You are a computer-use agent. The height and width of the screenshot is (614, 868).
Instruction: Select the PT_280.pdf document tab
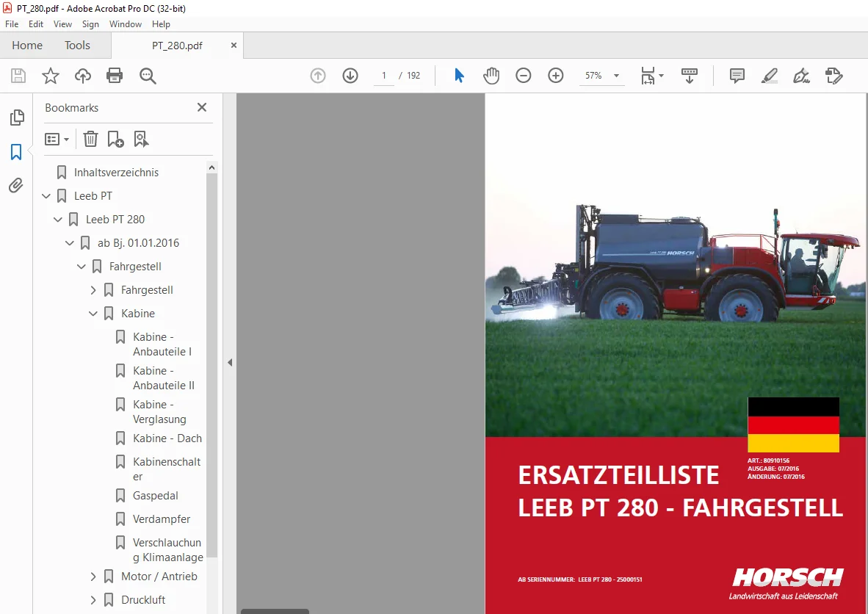click(177, 46)
